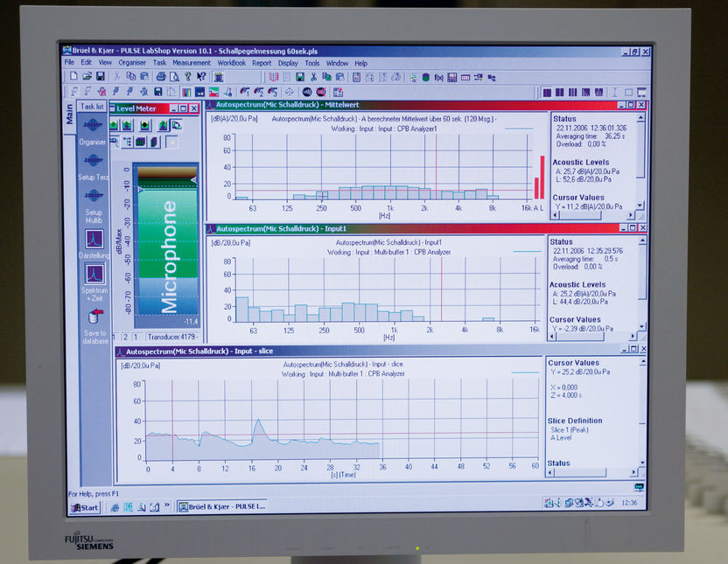Image resolution: width=728 pixels, height=564 pixels.
Task: Click the black-dot icon in the Level Meter toolbar
Action: [x=145, y=125]
